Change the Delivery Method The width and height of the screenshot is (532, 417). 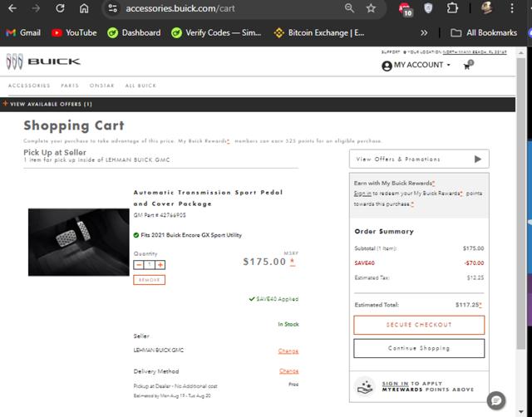click(x=288, y=371)
